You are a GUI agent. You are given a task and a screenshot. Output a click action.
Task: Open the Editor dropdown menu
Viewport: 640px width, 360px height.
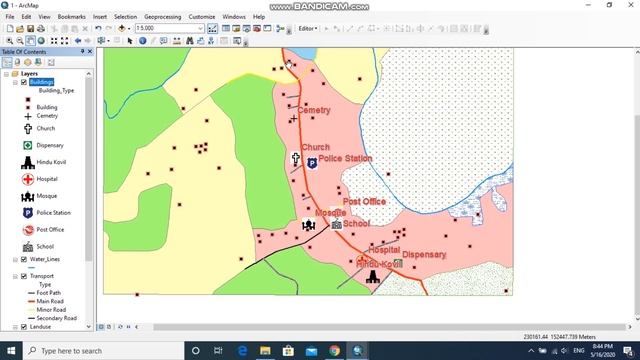click(x=308, y=29)
